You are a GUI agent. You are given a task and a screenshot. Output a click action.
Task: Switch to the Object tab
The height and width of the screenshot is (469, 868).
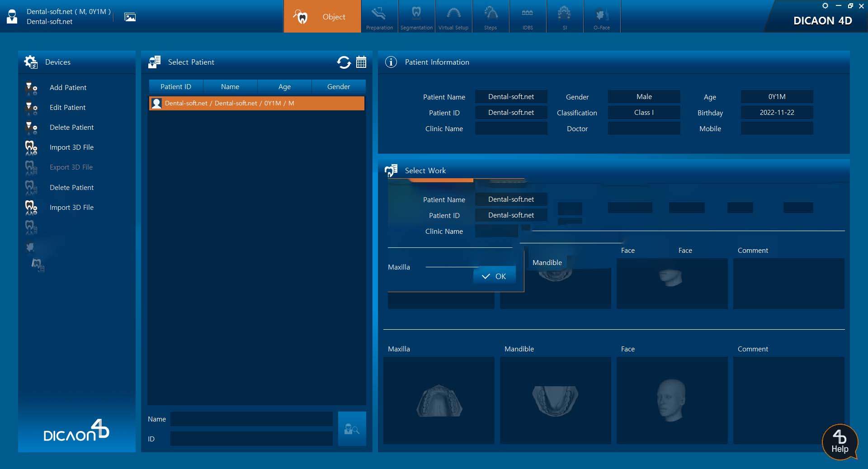coord(322,17)
